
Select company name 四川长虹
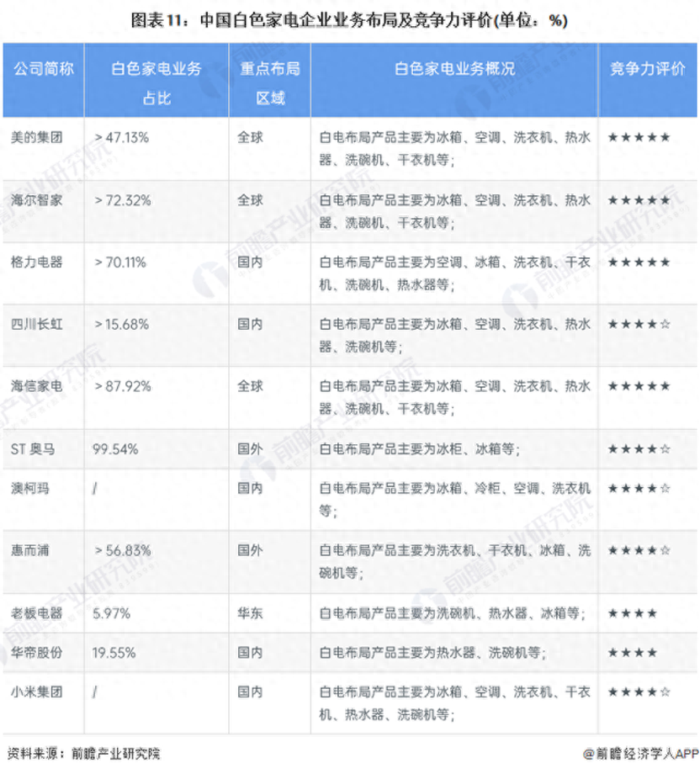(36, 324)
